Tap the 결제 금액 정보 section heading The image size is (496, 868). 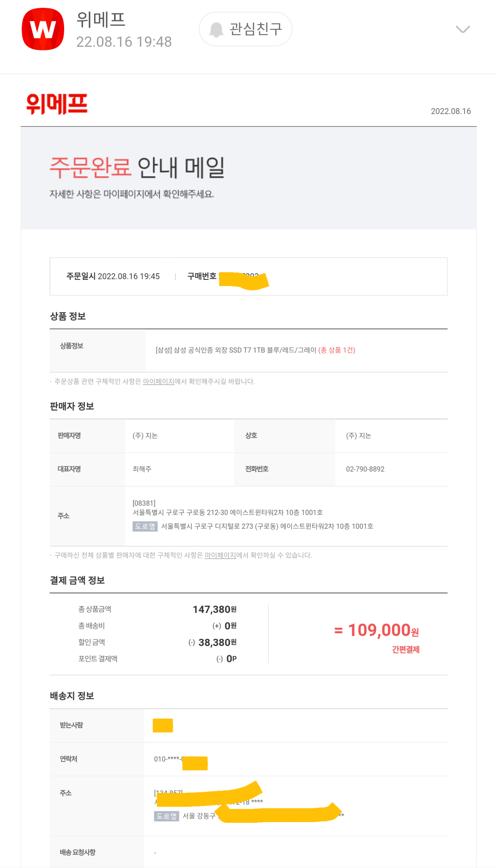click(77, 580)
